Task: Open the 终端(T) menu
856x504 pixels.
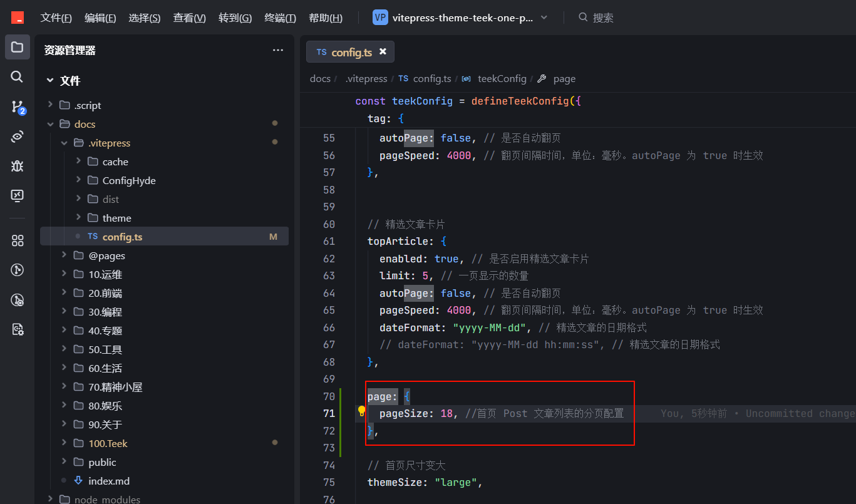Action: click(281, 18)
